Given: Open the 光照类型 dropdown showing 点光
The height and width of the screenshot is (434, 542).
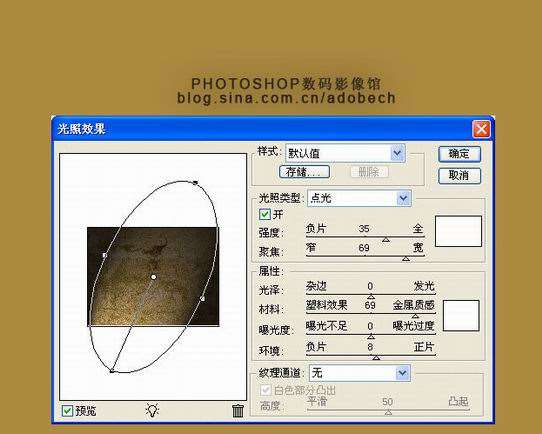Looking at the screenshot, I should pyautogui.click(x=359, y=198).
